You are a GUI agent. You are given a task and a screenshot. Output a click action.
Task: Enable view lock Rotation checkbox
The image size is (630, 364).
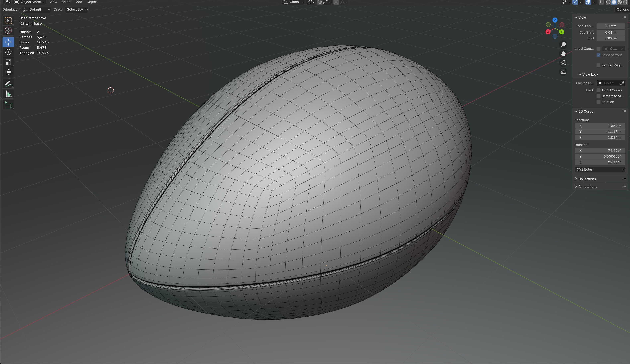pyautogui.click(x=598, y=102)
